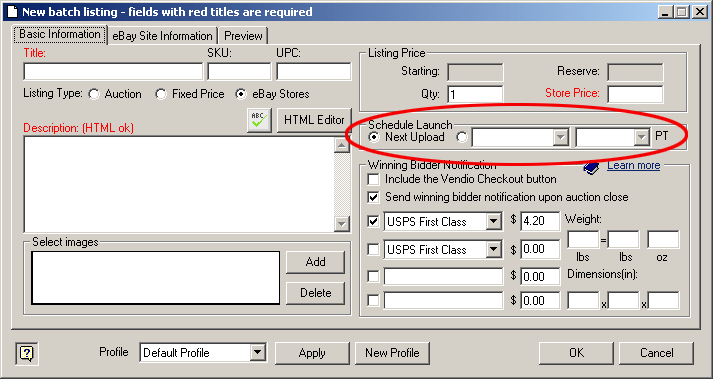Viewport: 713px width, 379px height.
Task: Click the description scrollbar down arrow
Action: [x=341, y=224]
